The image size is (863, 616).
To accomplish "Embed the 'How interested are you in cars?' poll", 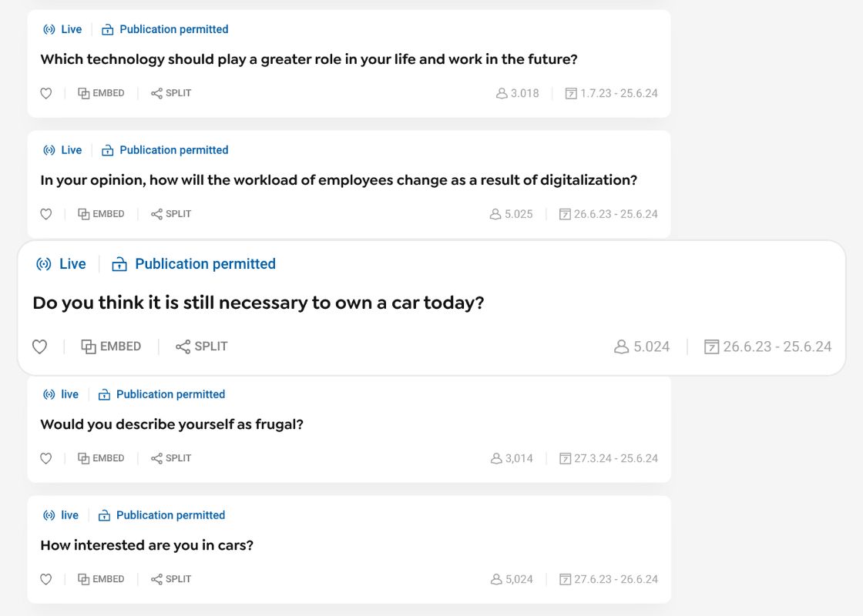I will 101,579.
